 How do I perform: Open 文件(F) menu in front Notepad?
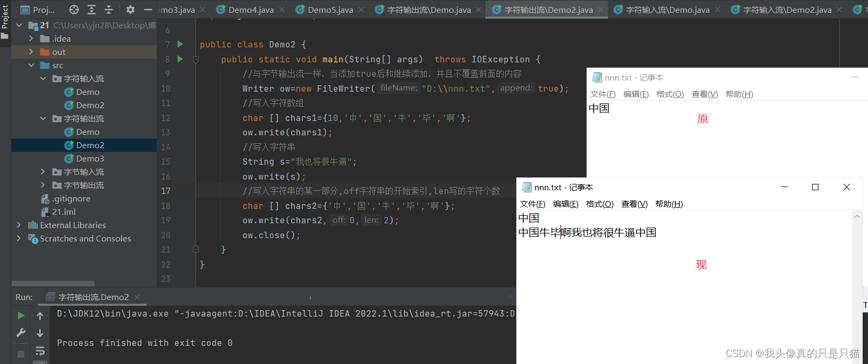click(x=533, y=204)
